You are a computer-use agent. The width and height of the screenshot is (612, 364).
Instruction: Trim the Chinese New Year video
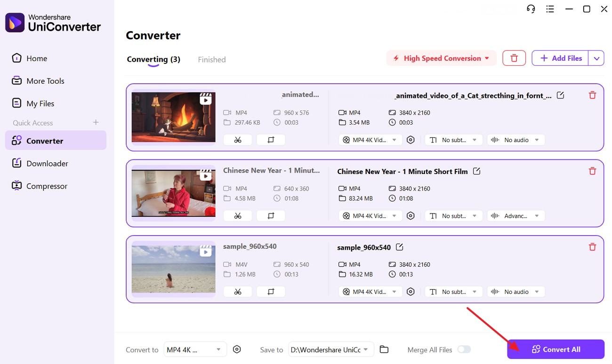pyautogui.click(x=238, y=216)
